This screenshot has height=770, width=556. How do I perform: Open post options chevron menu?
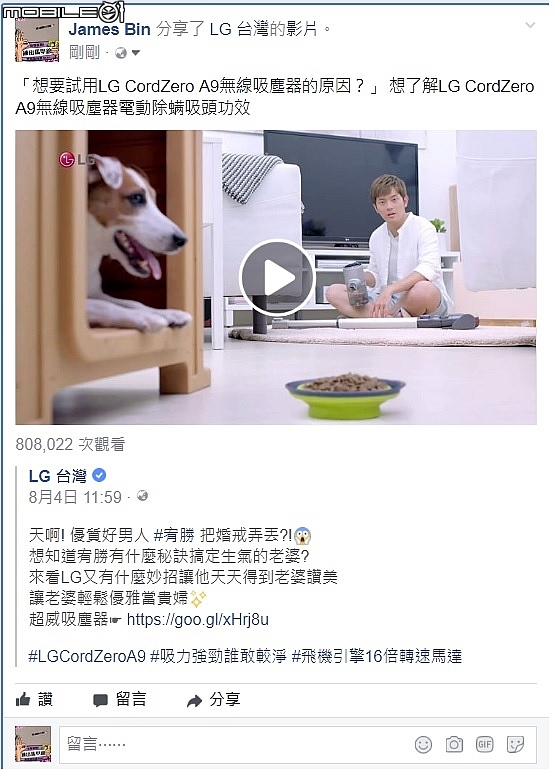pos(530,25)
